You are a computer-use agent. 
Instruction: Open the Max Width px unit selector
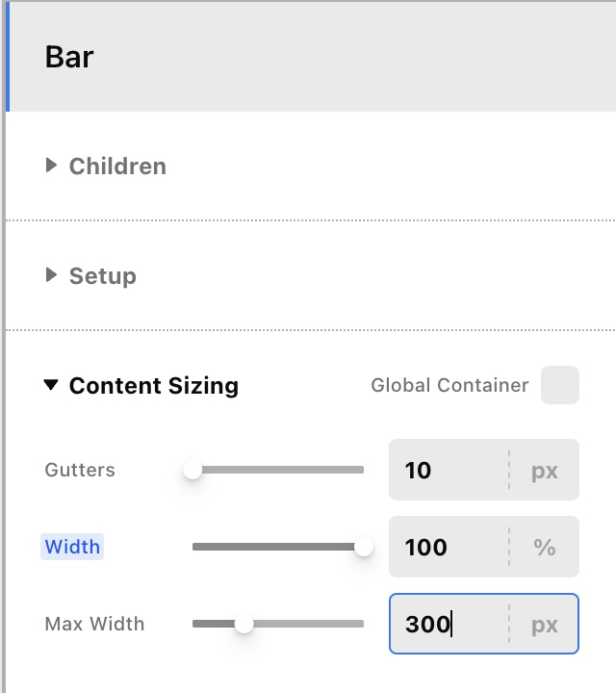[545, 624]
